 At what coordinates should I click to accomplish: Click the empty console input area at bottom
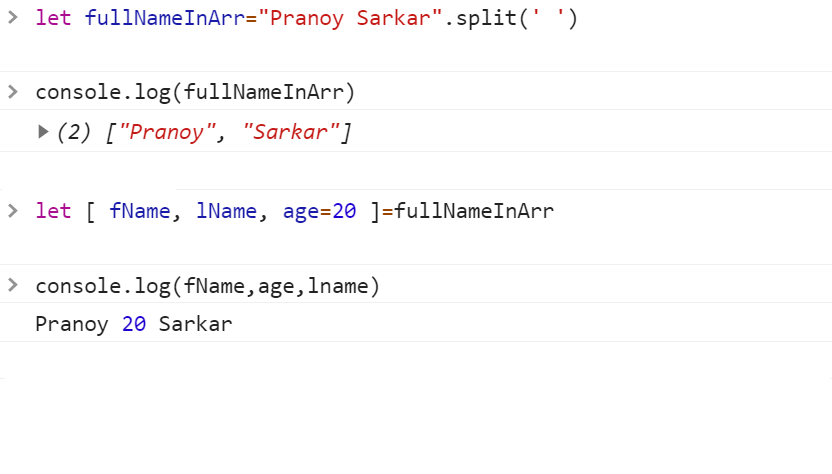(x=416, y=360)
